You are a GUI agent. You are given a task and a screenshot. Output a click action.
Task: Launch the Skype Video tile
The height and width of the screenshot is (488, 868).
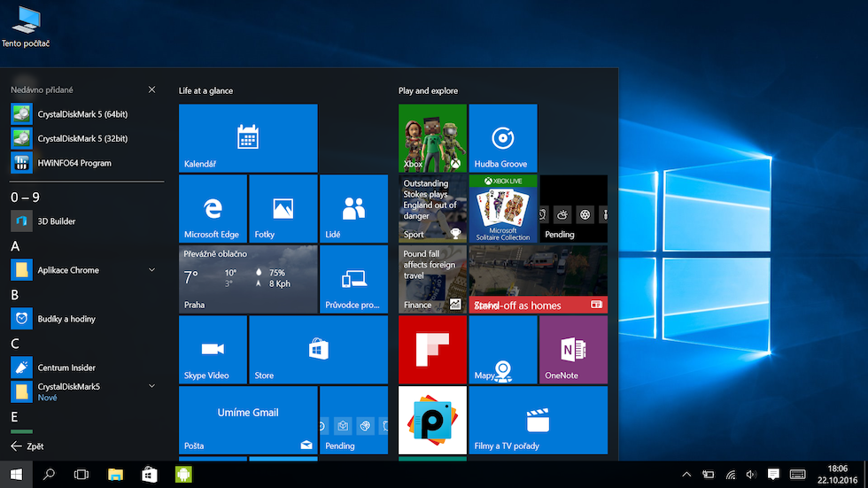(213, 349)
